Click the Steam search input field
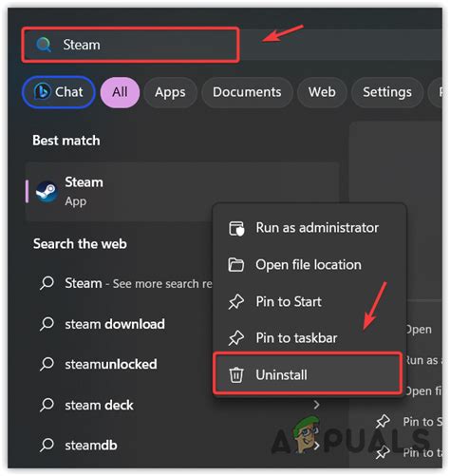The image size is (450, 476). [130, 45]
